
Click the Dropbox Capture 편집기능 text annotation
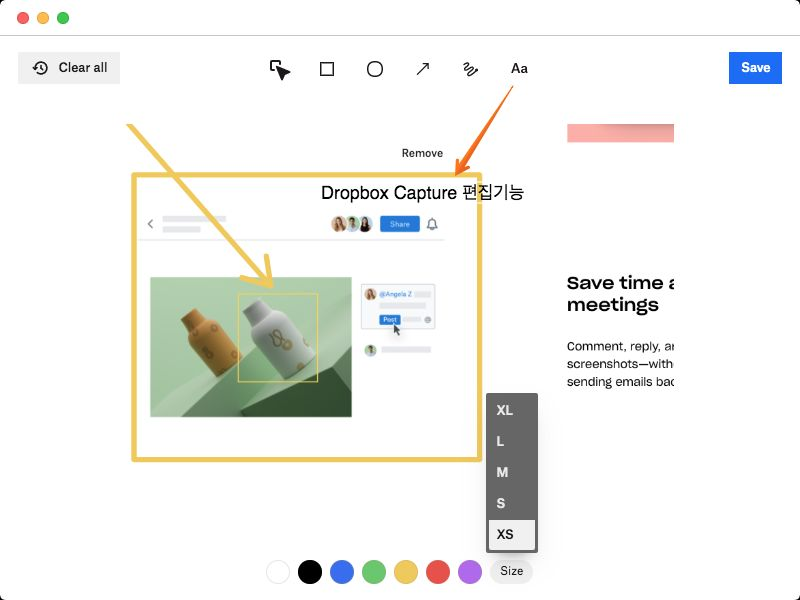point(422,193)
